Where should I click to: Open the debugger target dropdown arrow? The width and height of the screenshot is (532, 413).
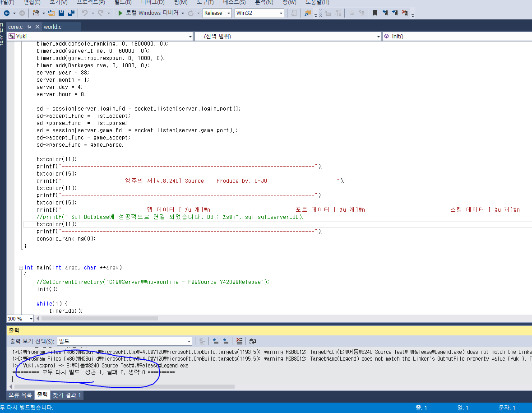coord(183,13)
